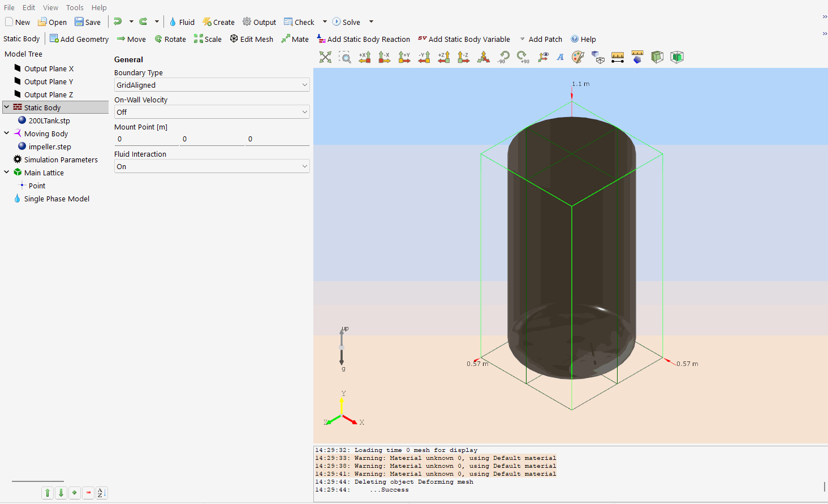Viewport: 828px width, 504px height.
Task: Collapse the Main Lattice tree node
Action: point(7,173)
